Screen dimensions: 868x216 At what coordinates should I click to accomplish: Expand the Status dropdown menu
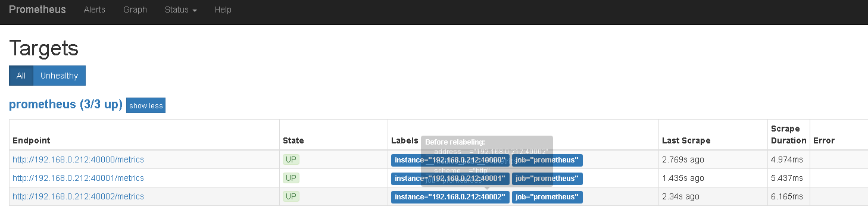coord(181,10)
